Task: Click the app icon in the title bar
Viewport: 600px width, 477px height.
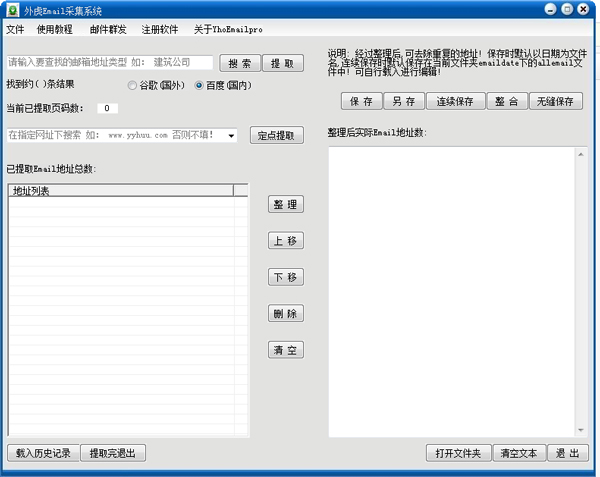Action: [12, 9]
